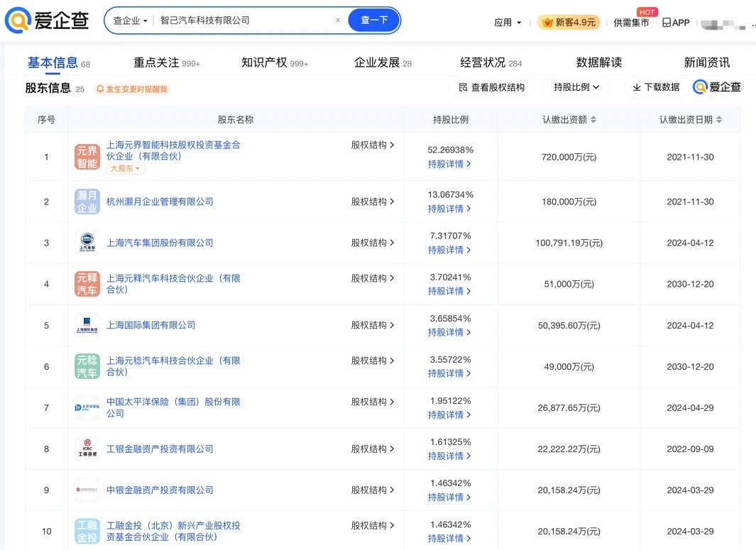Image resolution: width=756 pixels, height=550 pixels.
Task: Click the 元界智能 shareholder logo
Action: coord(87,157)
